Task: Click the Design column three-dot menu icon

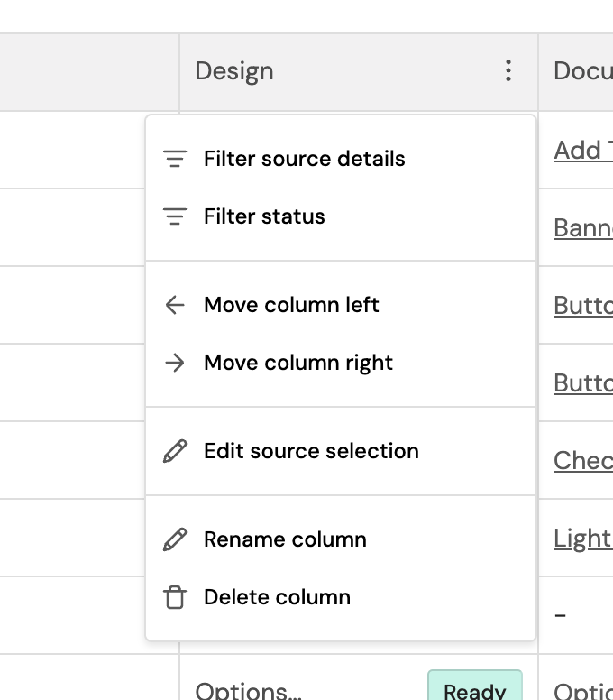Action: [x=508, y=71]
